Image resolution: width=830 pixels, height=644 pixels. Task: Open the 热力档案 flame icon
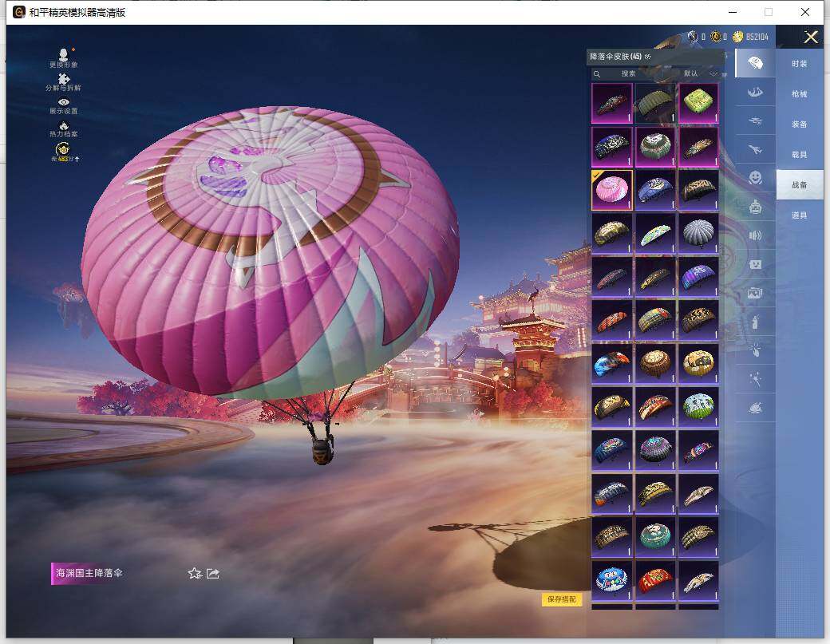(x=64, y=125)
